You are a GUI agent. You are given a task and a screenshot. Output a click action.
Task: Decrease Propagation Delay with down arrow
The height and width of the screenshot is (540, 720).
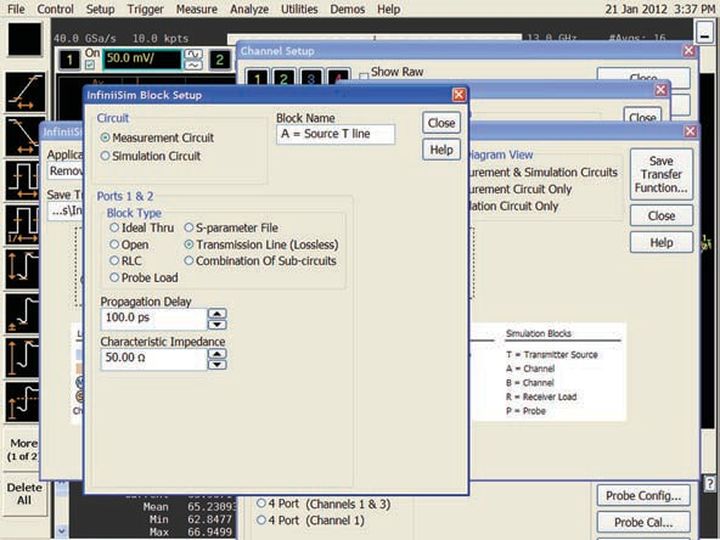point(217,325)
